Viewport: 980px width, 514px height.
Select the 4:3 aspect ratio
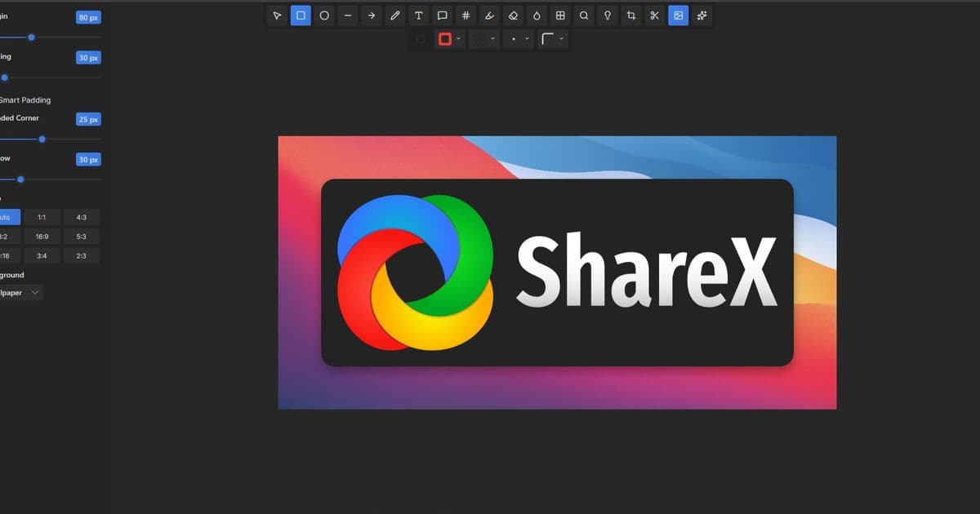click(x=82, y=217)
